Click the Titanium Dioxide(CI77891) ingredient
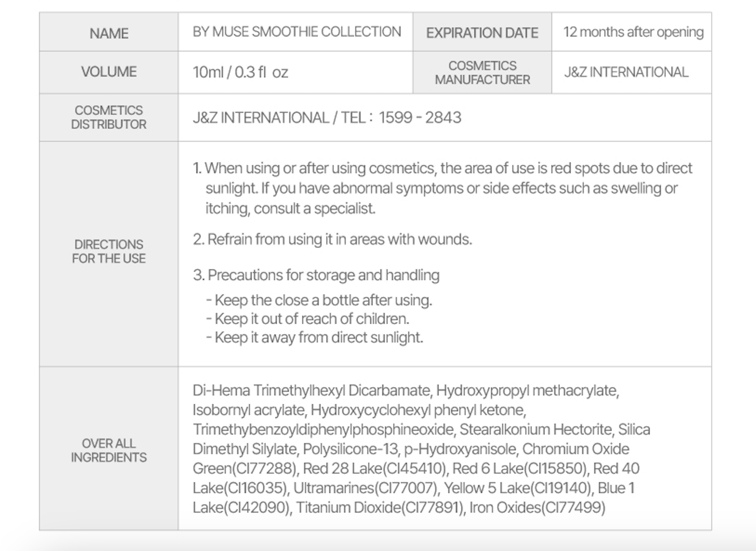 pyautogui.click(x=380, y=508)
